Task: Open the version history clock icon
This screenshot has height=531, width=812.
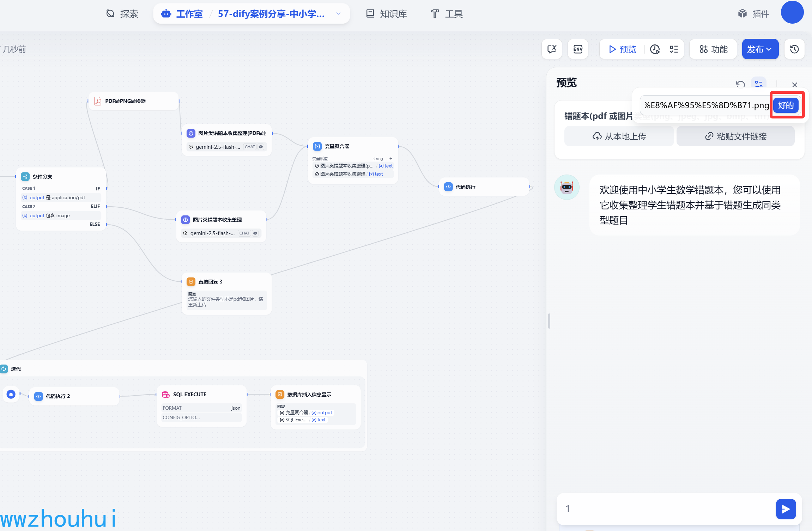Action: click(x=794, y=49)
